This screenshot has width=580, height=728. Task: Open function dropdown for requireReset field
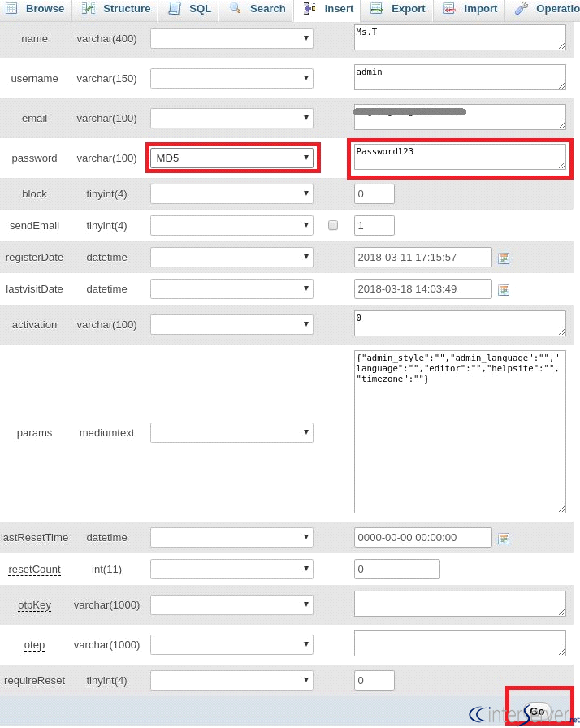[x=232, y=680]
